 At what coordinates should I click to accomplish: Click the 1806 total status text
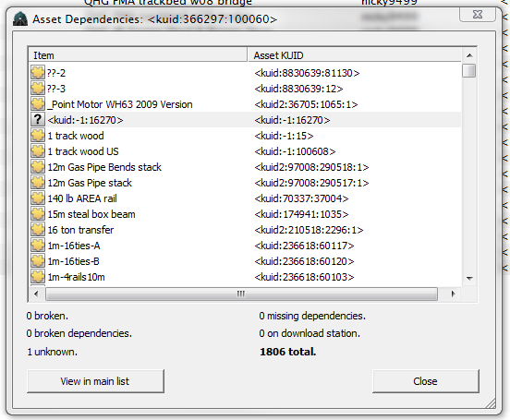coord(288,352)
